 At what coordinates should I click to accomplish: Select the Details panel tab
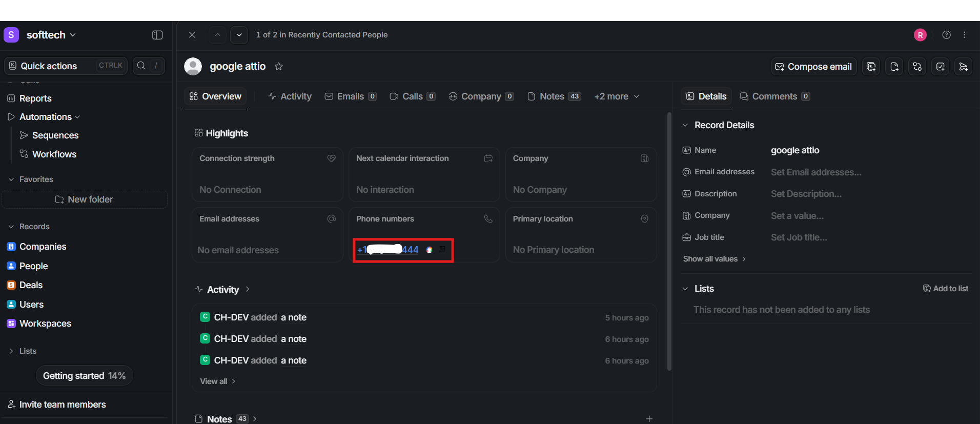pyautogui.click(x=706, y=96)
